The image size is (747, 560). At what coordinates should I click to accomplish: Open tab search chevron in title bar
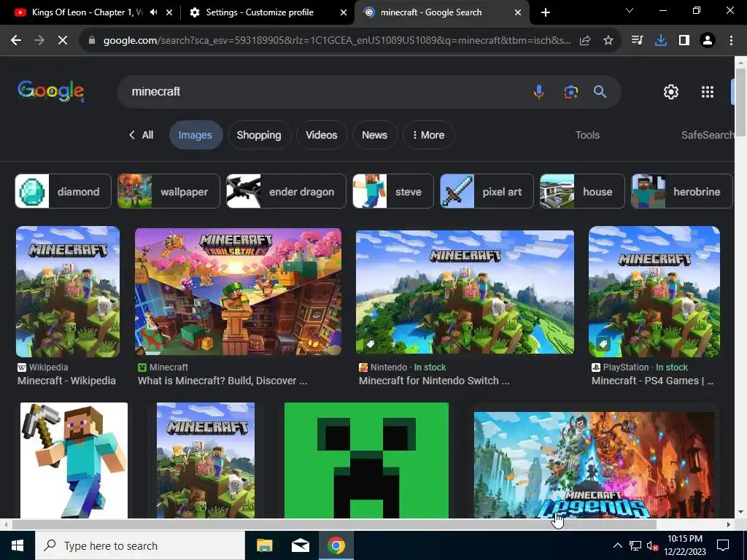pyautogui.click(x=630, y=10)
